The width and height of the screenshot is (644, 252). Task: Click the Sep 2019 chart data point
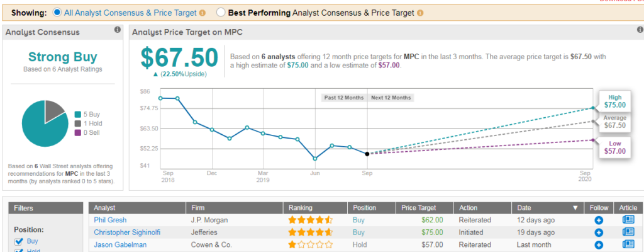click(367, 154)
